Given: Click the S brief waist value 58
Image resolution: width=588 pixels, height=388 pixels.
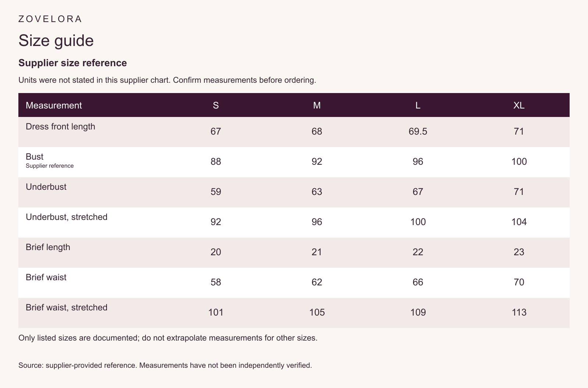Looking at the screenshot, I should pos(216,282).
